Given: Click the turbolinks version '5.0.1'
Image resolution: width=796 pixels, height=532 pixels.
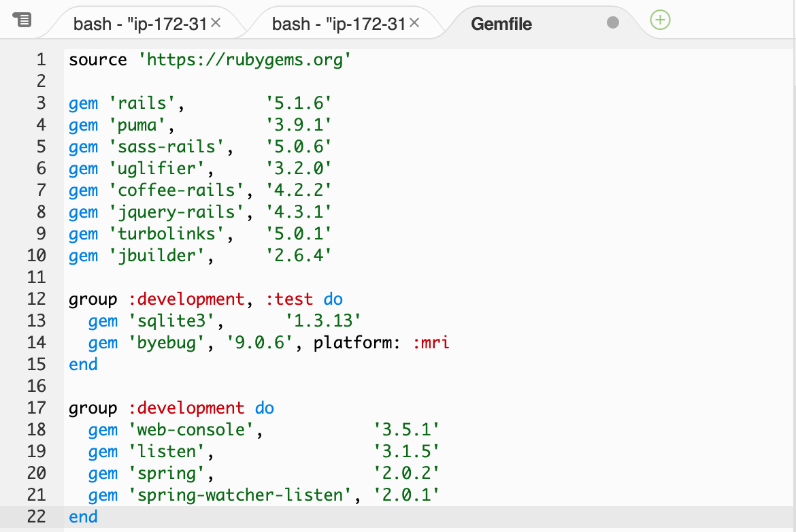Looking at the screenshot, I should [x=299, y=235].
